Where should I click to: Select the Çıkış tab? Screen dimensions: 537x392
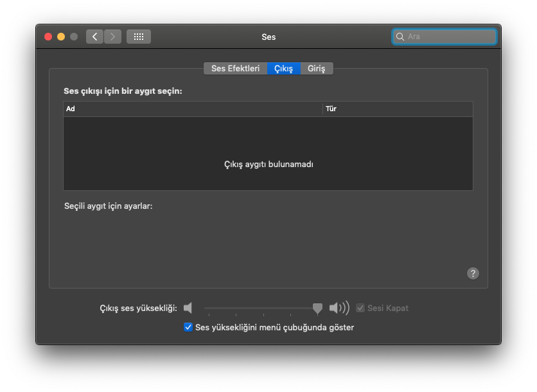283,68
